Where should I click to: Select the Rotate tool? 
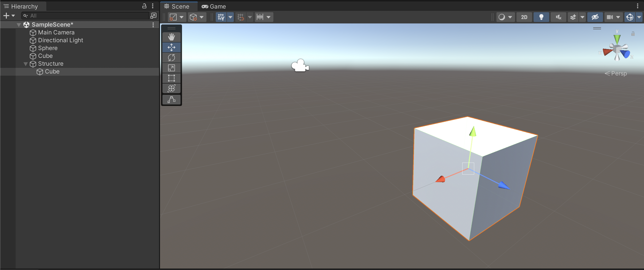(171, 58)
